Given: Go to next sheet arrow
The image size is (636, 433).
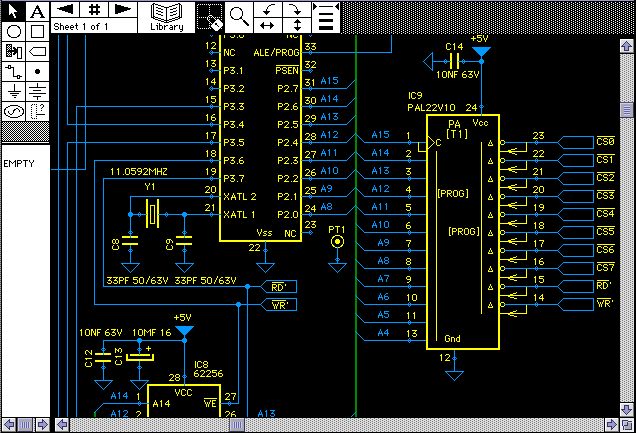Looking at the screenshot, I should [122, 9].
